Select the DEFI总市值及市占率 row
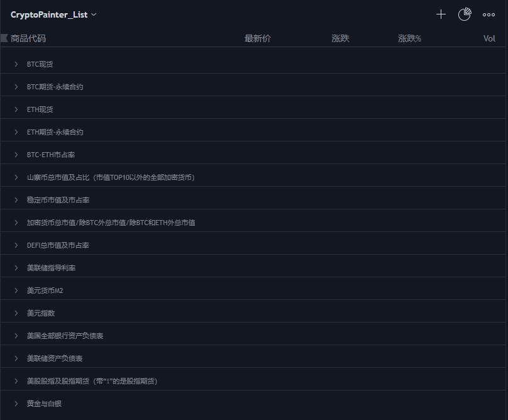The image size is (508, 420). coord(58,245)
